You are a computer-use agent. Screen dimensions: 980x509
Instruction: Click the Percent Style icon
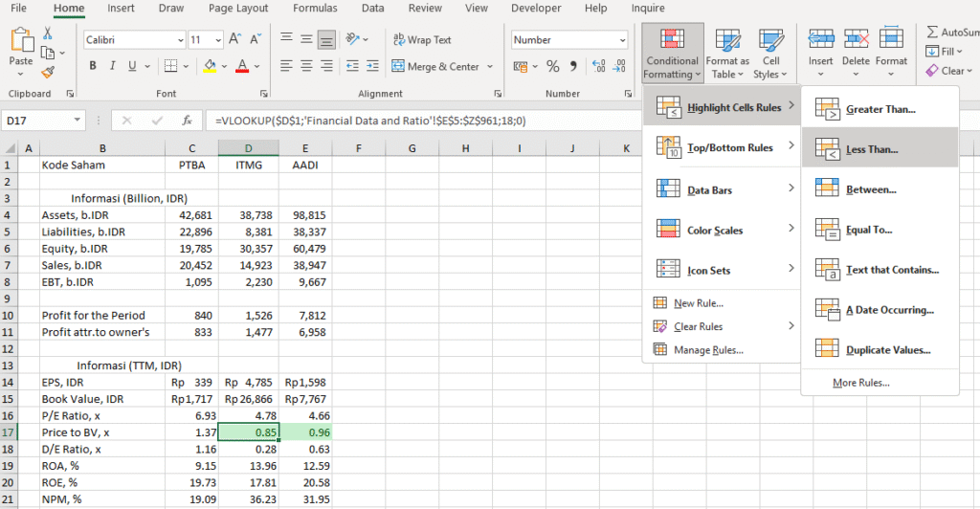point(552,67)
